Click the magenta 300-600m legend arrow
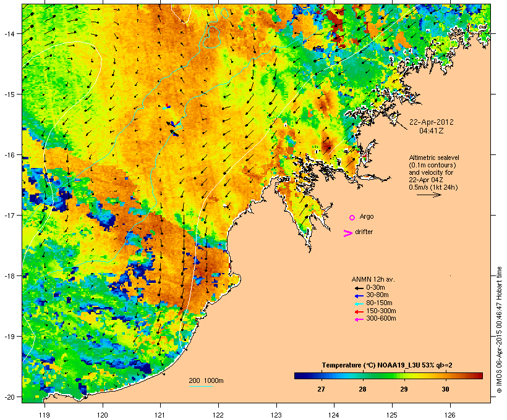 pyautogui.click(x=359, y=319)
